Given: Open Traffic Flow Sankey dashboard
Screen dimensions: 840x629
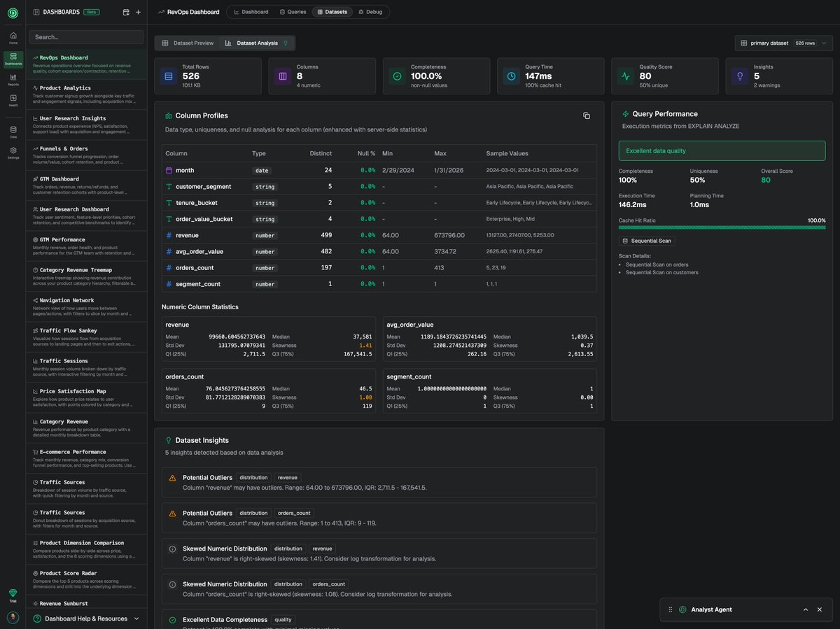Looking at the screenshot, I should tap(86, 337).
